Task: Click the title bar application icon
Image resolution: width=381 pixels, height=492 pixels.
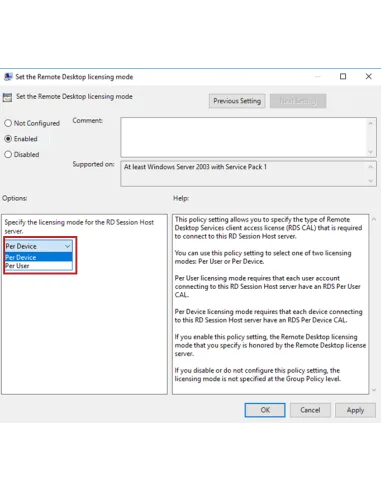Action: 8,77
